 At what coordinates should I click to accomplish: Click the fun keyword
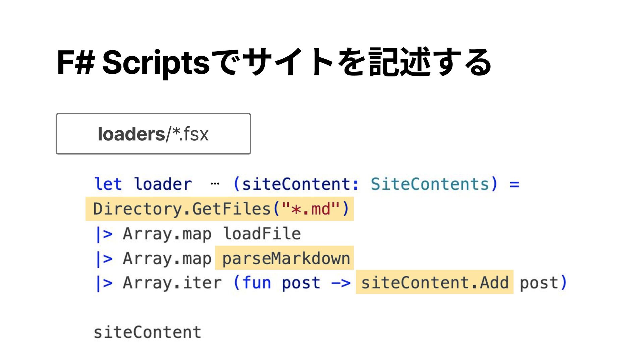[257, 283]
